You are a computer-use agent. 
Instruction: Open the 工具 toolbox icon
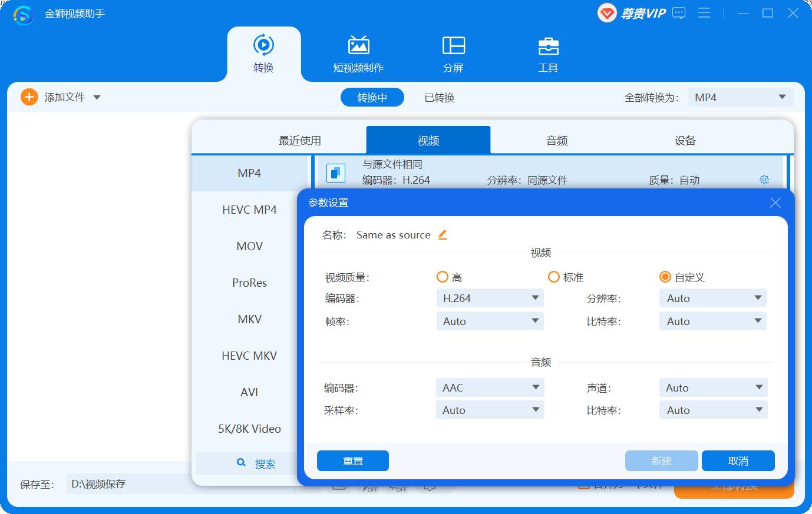548,44
